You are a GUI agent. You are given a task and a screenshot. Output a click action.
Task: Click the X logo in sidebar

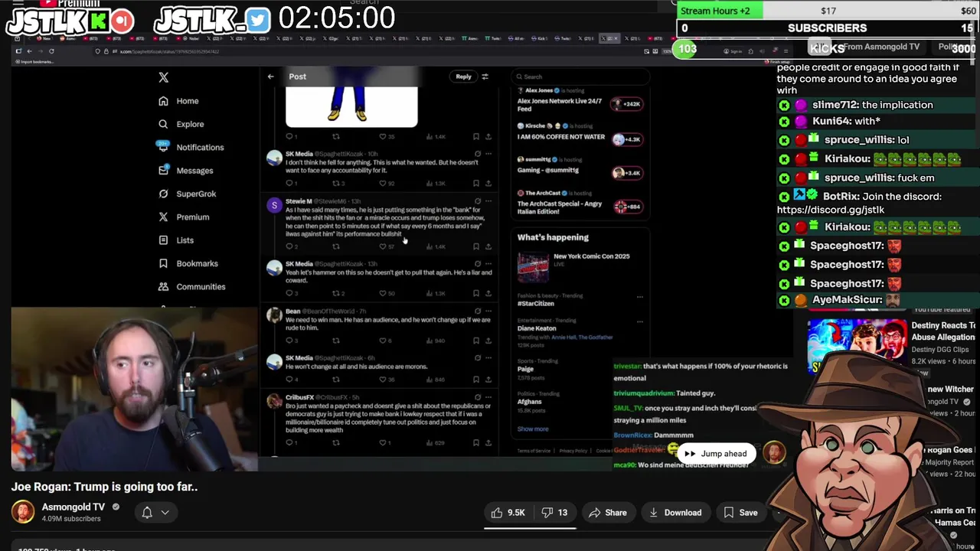pyautogui.click(x=163, y=77)
